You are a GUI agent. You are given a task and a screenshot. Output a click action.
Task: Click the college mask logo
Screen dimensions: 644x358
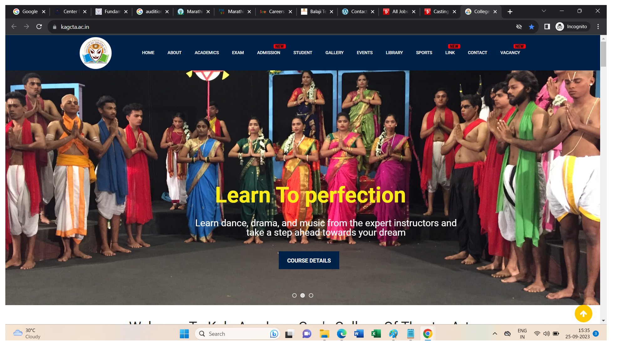coord(96,53)
